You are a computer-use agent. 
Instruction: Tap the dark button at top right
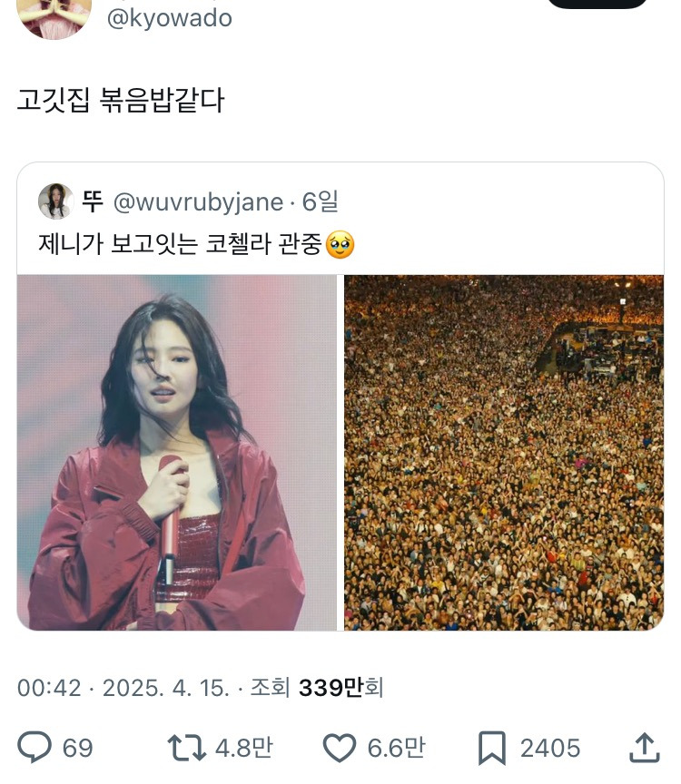pos(597,3)
